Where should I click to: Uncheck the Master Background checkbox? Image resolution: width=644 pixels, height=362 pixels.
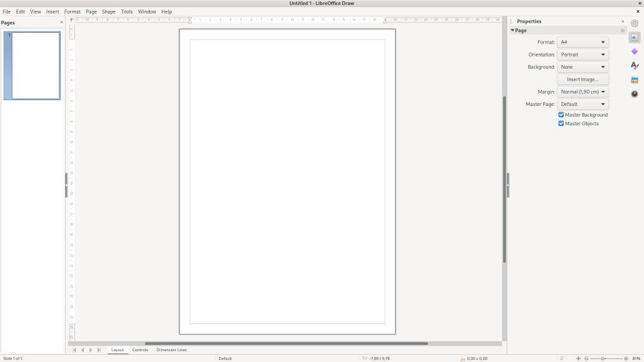point(561,114)
